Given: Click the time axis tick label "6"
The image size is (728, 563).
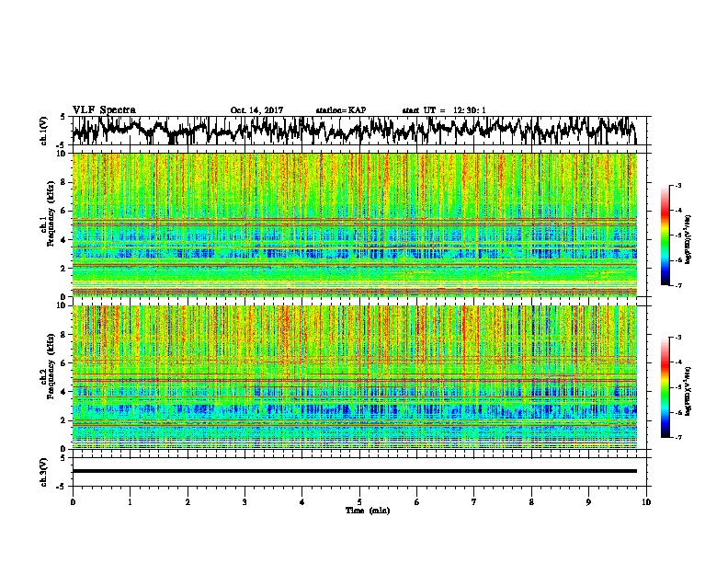Looking at the screenshot, I should [417, 502].
